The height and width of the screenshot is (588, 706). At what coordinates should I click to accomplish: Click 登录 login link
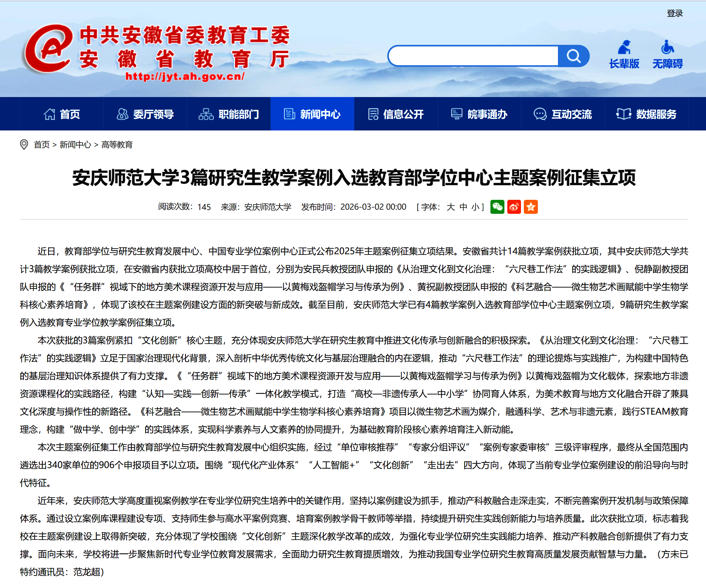(674, 13)
